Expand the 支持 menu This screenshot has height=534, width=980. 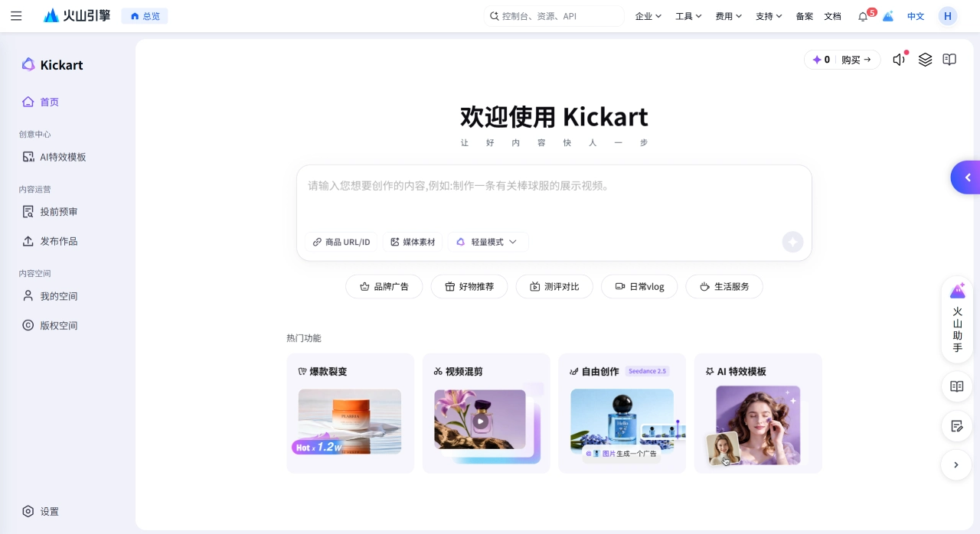click(769, 16)
